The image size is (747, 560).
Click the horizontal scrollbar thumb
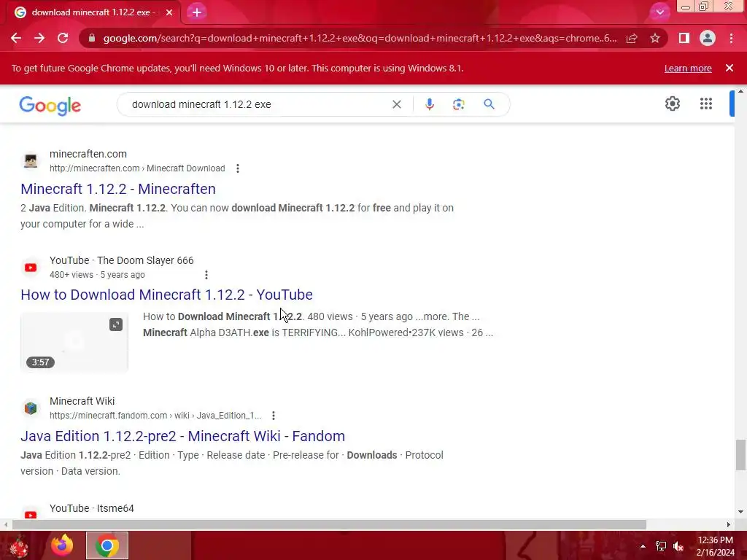point(329,524)
